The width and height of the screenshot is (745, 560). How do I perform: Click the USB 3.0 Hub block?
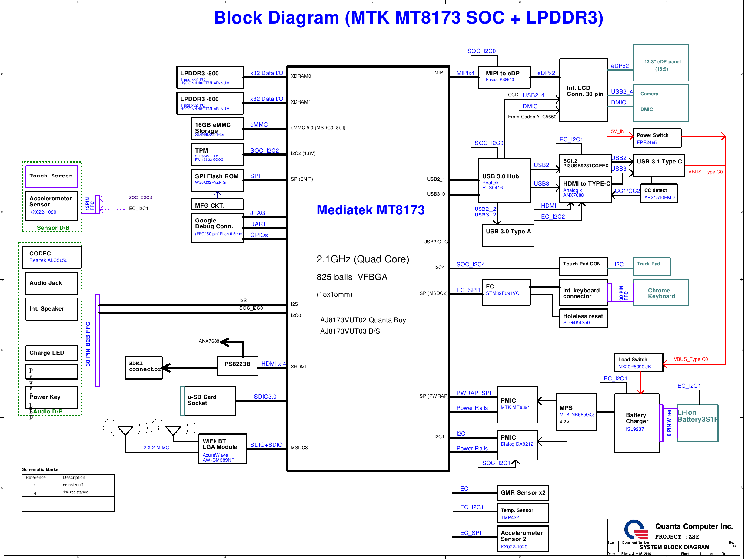tap(504, 180)
